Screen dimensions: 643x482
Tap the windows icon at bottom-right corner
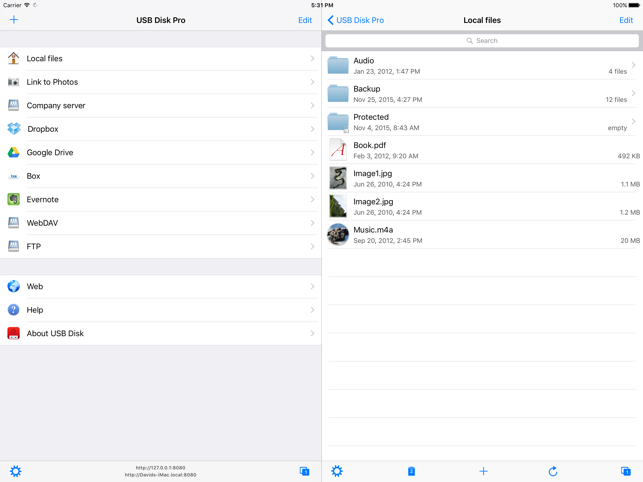625,471
